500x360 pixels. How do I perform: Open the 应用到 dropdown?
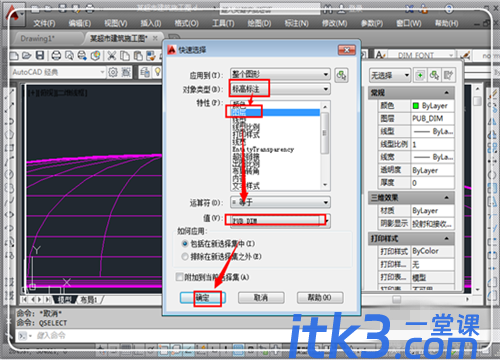tap(280, 74)
